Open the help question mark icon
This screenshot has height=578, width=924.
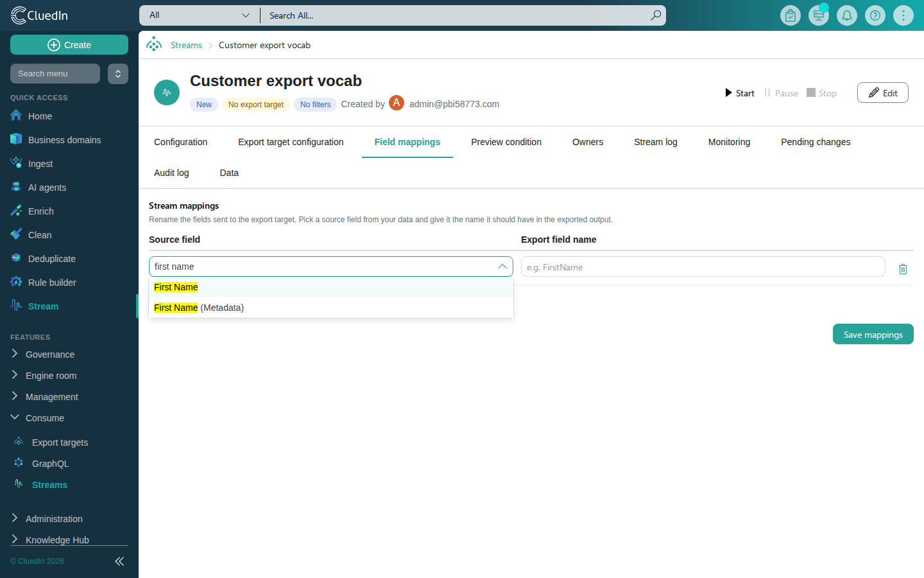[875, 15]
